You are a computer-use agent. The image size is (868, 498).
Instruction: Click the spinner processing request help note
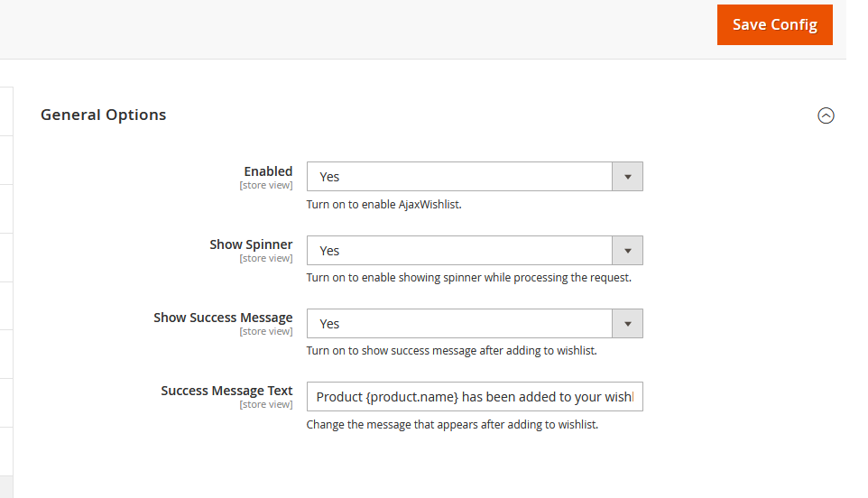(469, 277)
